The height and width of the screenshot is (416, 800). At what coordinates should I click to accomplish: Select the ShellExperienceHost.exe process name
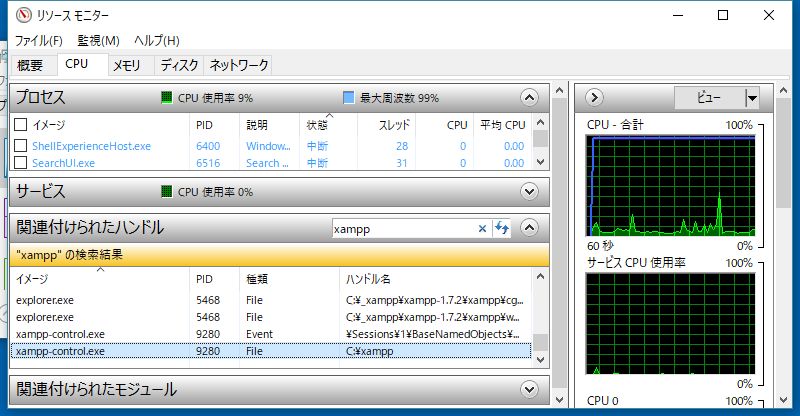point(91,146)
